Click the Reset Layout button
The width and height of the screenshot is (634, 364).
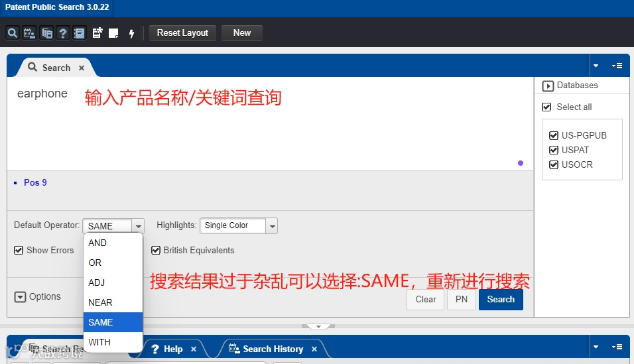182,32
